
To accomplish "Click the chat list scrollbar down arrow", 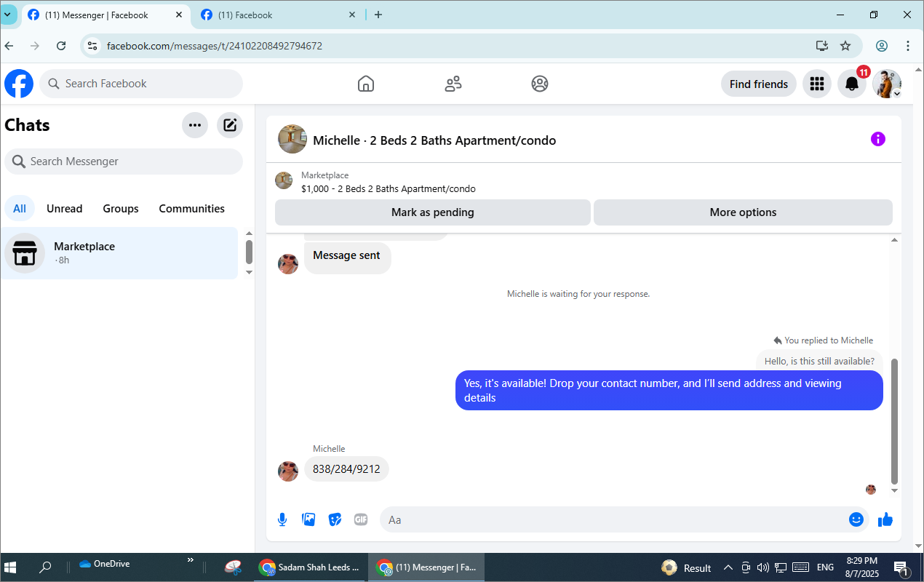I will pos(249,273).
